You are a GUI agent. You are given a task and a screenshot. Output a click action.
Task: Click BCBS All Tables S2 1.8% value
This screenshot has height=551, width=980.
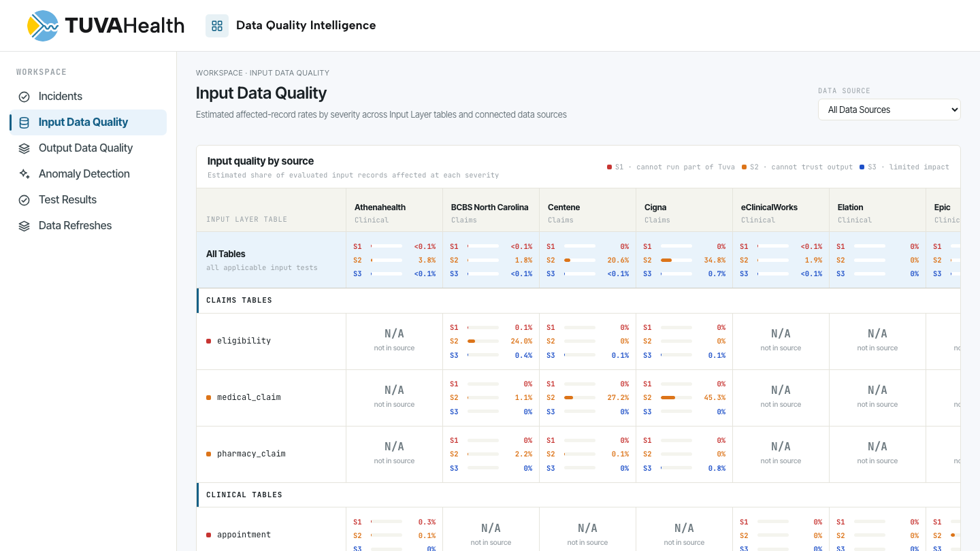(x=523, y=260)
